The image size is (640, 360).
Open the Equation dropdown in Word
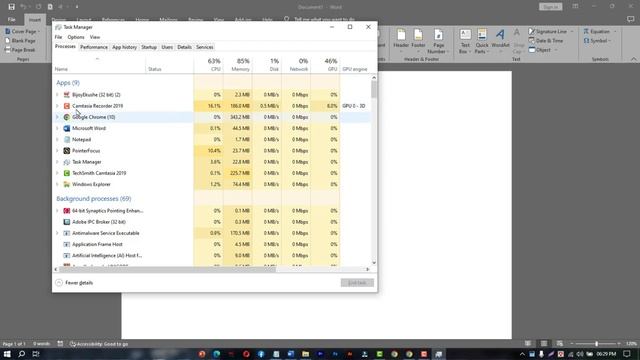(615, 31)
